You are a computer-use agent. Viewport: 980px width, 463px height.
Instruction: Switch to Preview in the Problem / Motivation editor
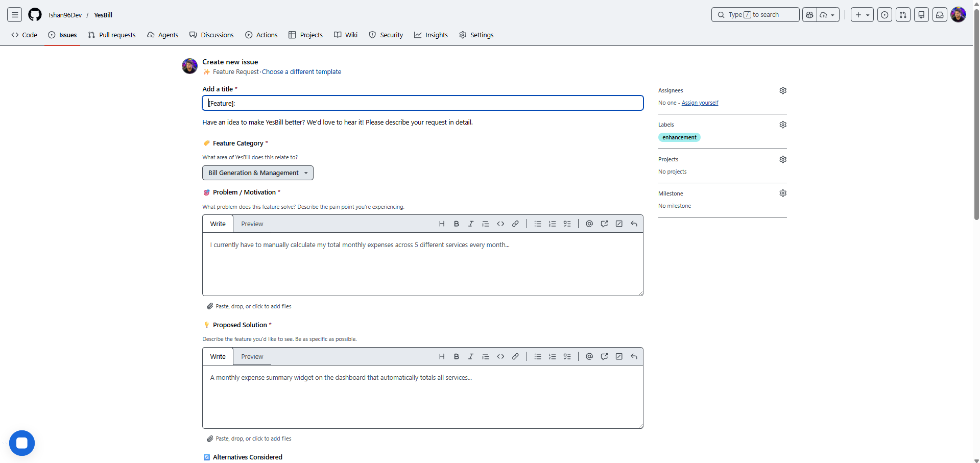coord(252,224)
